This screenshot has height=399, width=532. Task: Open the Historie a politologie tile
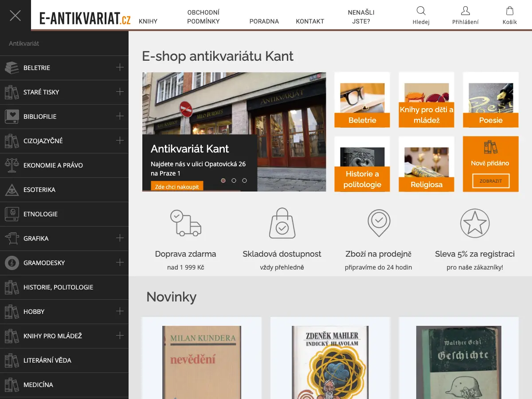[x=362, y=164]
